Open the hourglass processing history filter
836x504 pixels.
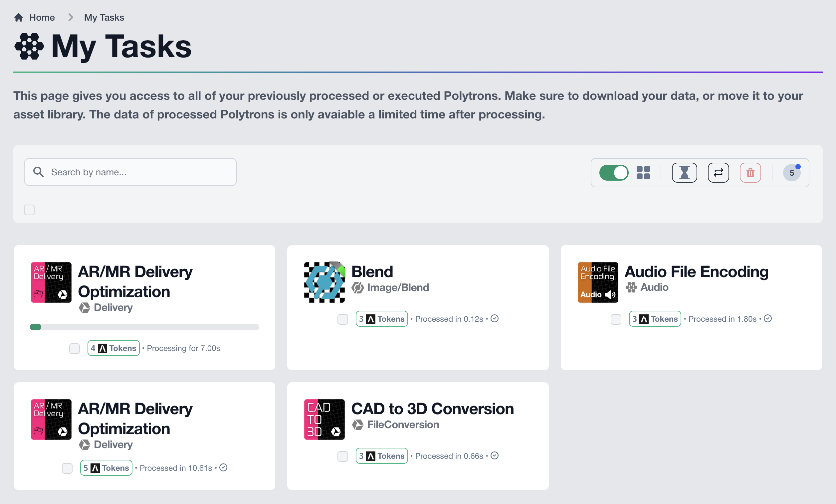(x=684, y=172)
